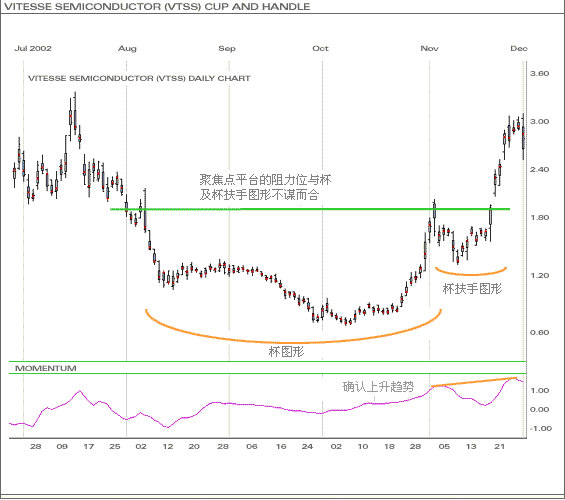Click the 'Jul 2002' month label
Screen dimensions: 565x500
click(33, 48)
